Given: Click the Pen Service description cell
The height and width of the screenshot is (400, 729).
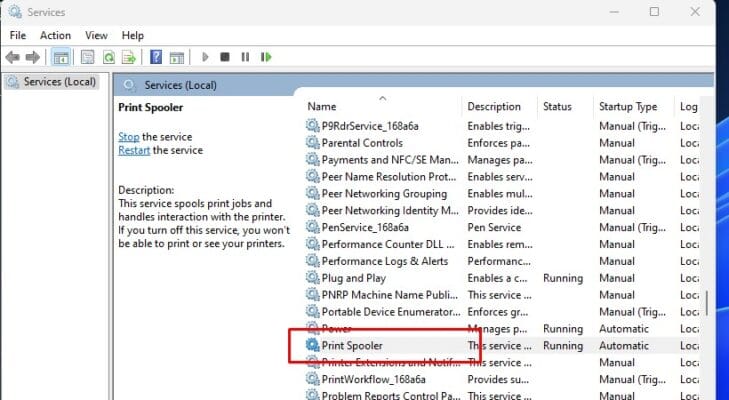Looking at the screenshot, I should click(x=494, y=227).
